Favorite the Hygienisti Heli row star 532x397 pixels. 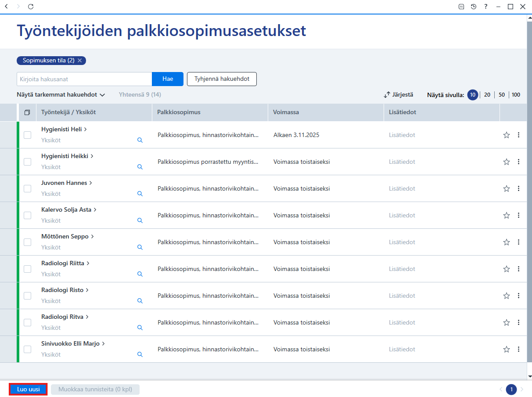click(507, 135)
